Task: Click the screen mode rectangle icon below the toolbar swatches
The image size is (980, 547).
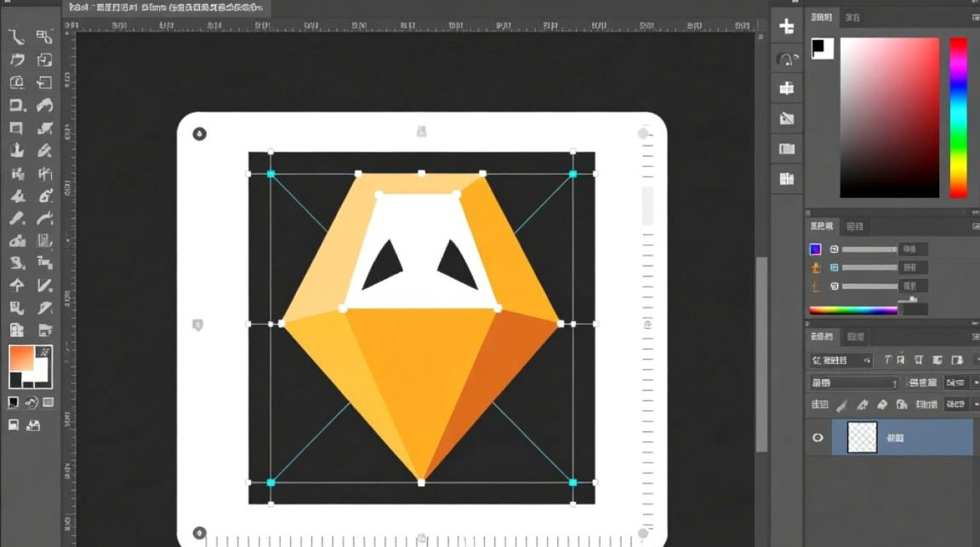Action: pos(48,402)
